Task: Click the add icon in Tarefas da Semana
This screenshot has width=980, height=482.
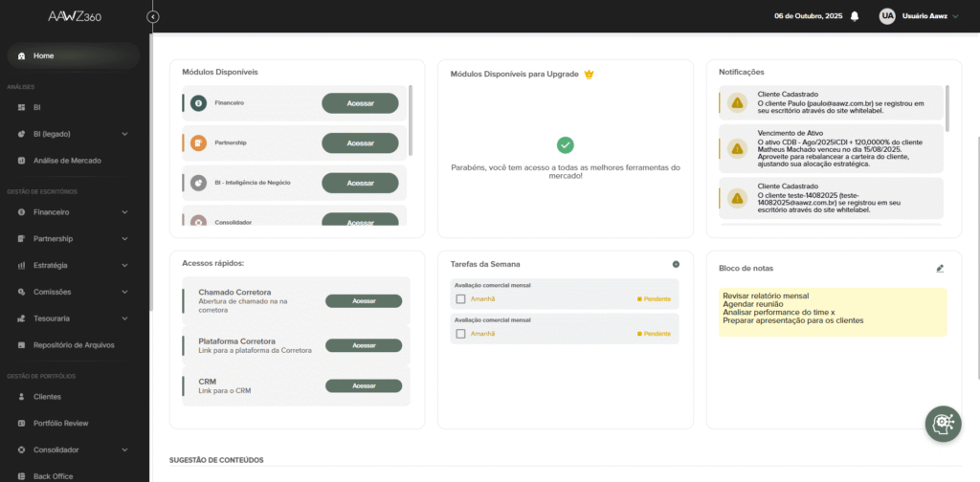Action: (x=676, y=264)
